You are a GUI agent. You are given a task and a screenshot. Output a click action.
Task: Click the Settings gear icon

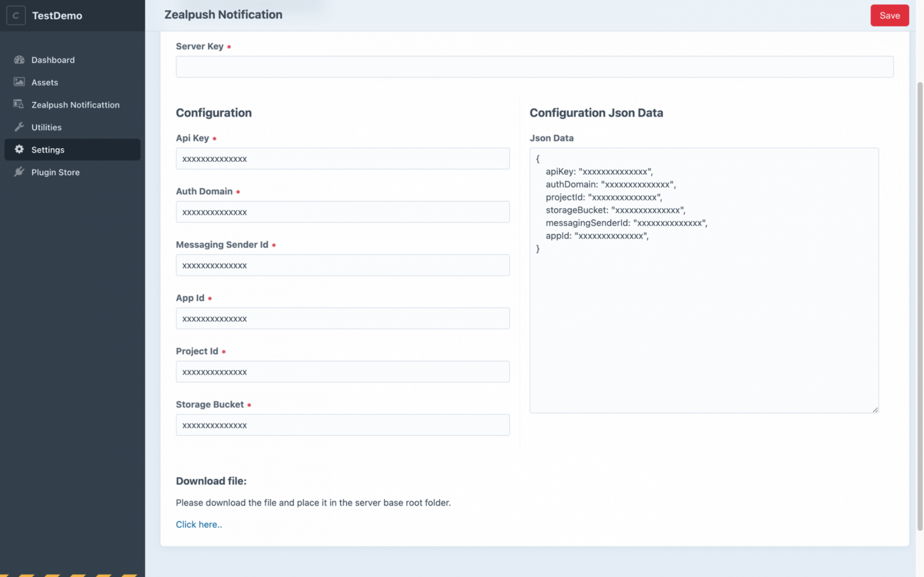pos(19,149)
